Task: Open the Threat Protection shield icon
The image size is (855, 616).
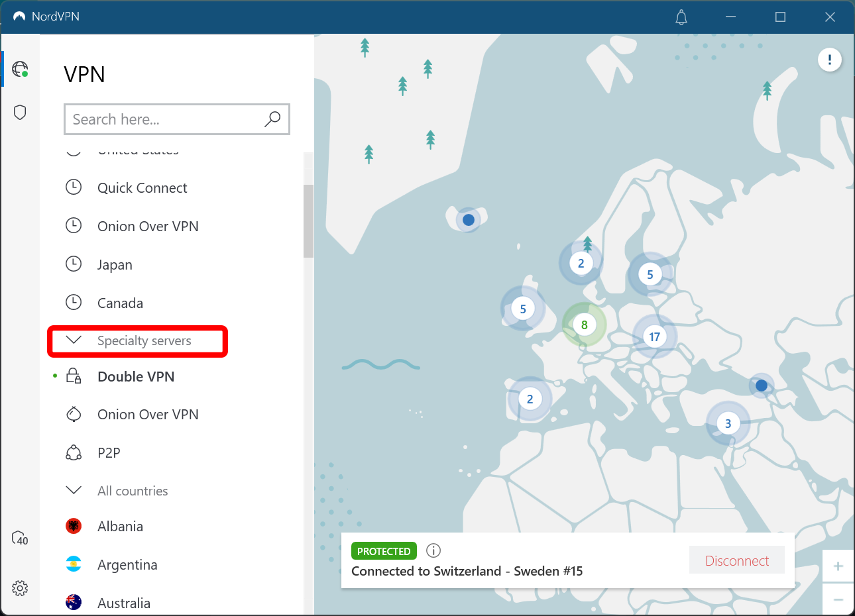Action: [20, 112]
